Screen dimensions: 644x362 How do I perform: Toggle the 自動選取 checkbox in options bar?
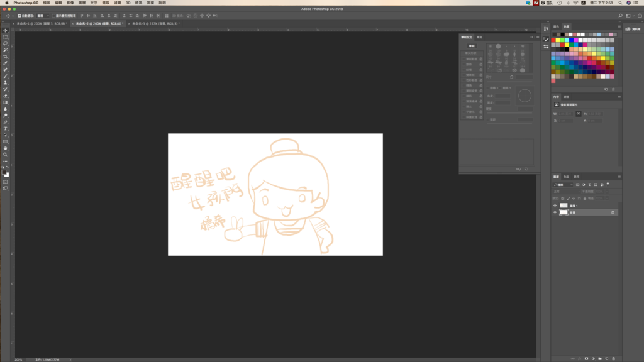19,16
